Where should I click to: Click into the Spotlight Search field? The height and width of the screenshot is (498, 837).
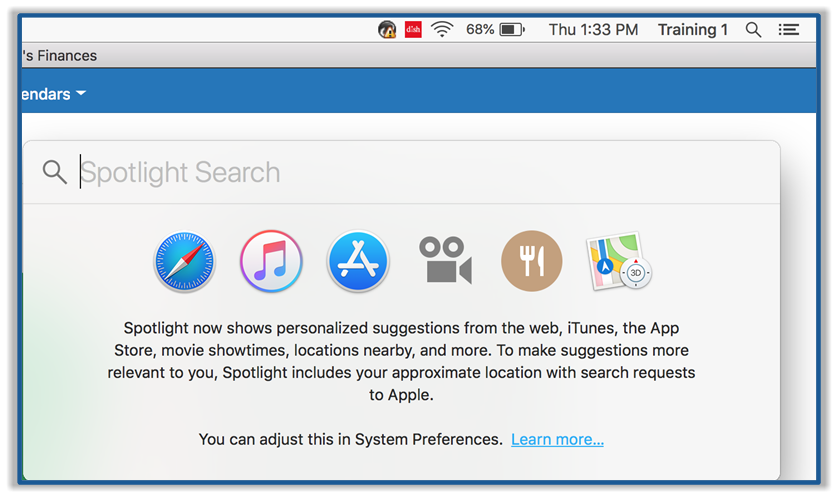point(400,172)
